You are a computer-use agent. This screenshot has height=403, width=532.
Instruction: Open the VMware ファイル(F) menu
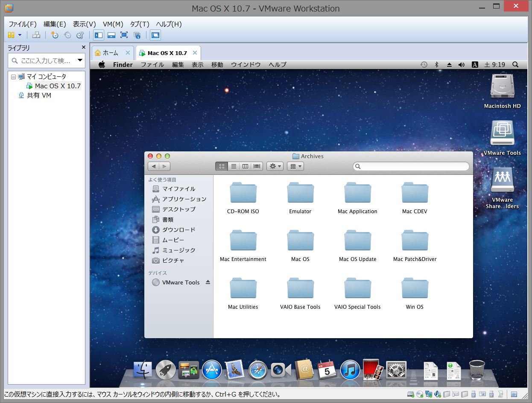23,24
